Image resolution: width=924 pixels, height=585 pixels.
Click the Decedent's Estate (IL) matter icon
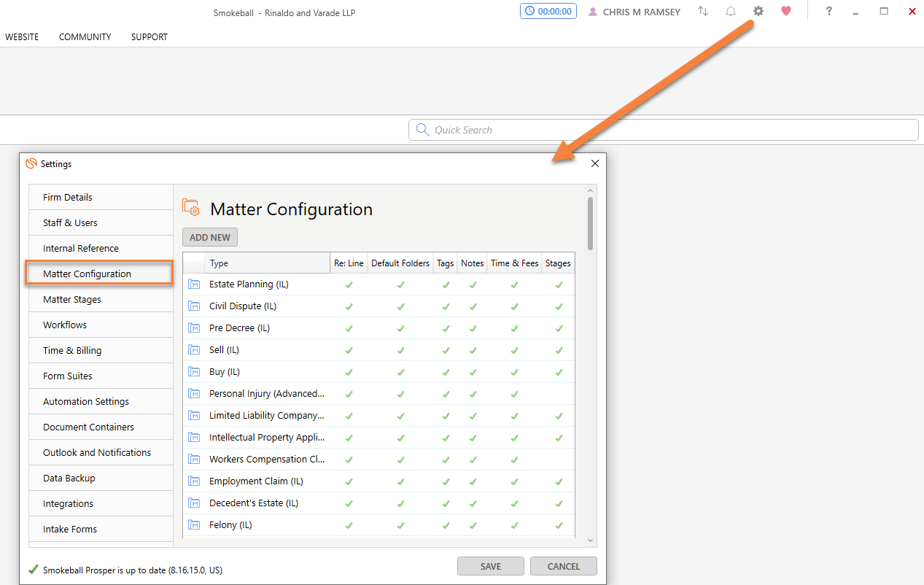194,503
